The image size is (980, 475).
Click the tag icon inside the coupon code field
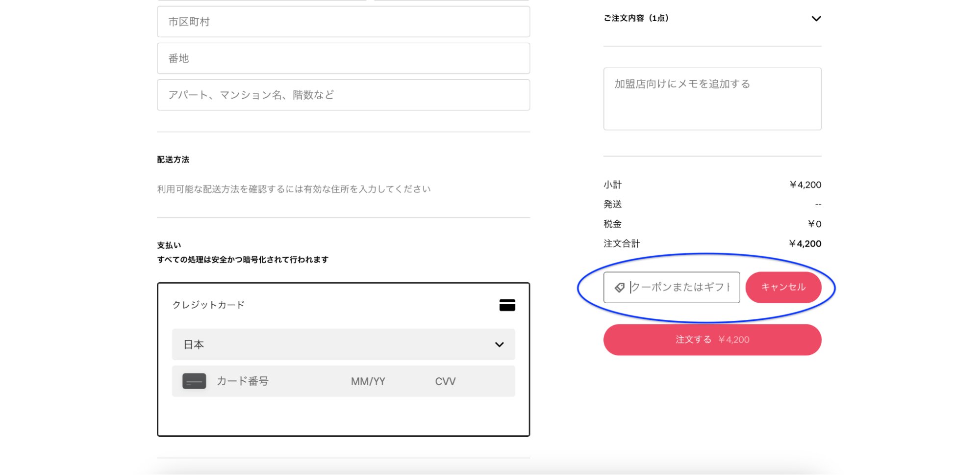coord(619,287)
